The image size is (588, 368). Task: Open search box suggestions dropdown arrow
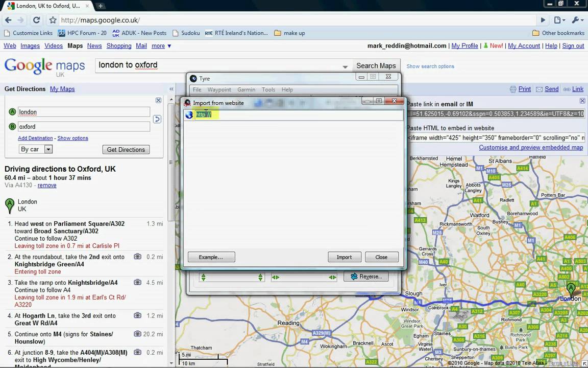[x=345, y=67]
